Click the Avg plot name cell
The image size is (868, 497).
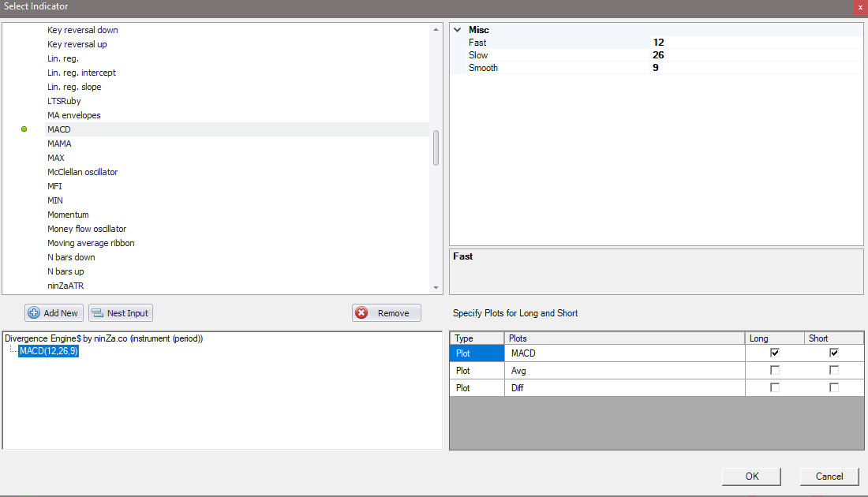coord(624,370)
